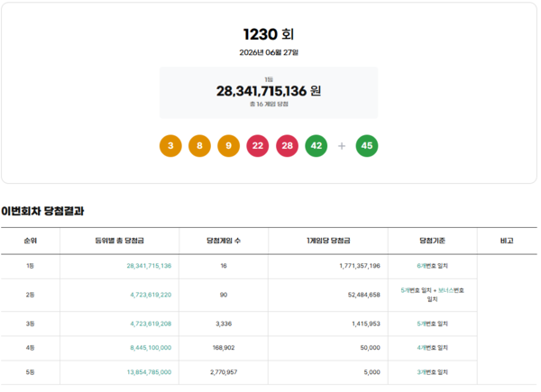Click winner count 2,770,957
The width and height of the screenshot is (541, 392).
[224, 372]
